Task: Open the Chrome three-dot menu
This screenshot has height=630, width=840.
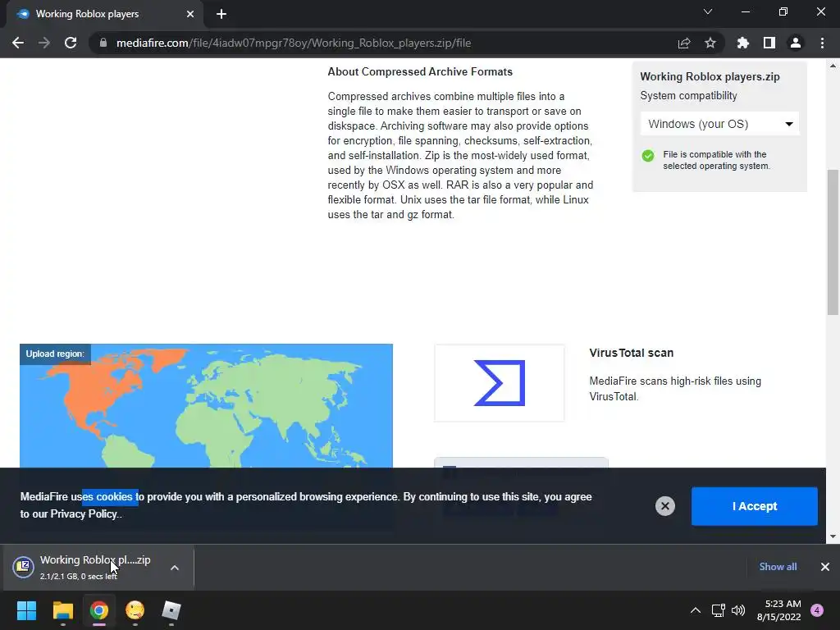Action: (x=822, y=43)
